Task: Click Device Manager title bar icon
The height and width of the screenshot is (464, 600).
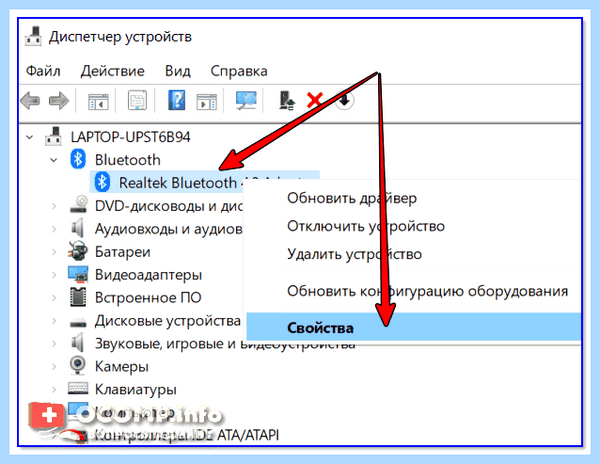Action: click(33, 36)
